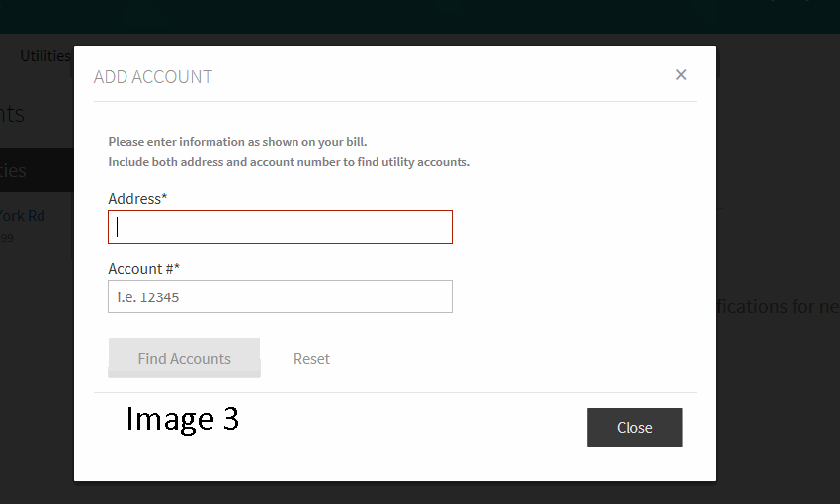Click the 'Include both address' instruction line
The width and height of the screenshot is (840, 504).
pos(289,161)
